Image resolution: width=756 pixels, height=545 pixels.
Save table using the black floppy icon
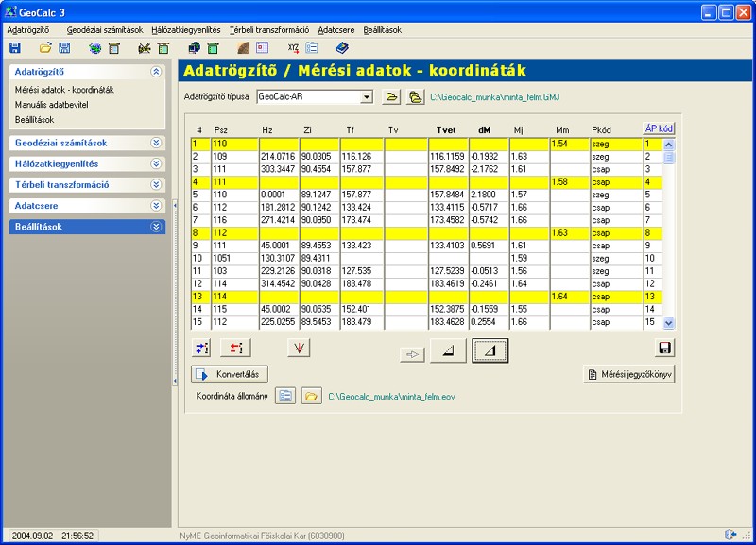point(665,348)
